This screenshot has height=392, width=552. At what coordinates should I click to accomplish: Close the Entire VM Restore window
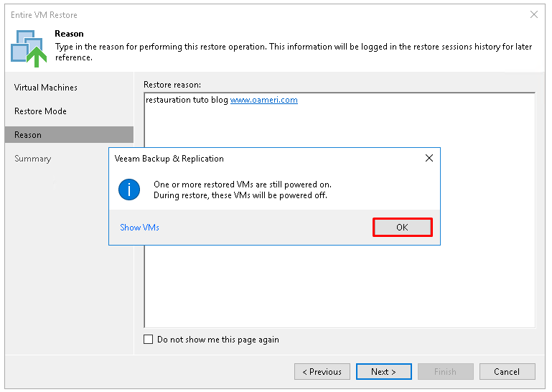533,14
